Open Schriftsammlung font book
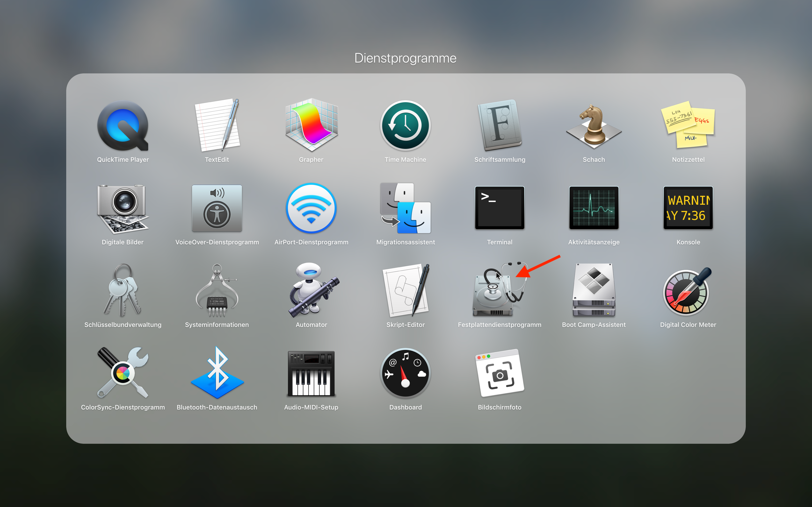Screen dimensions: 812x507 pyautogui.click(x=499, y=125)
